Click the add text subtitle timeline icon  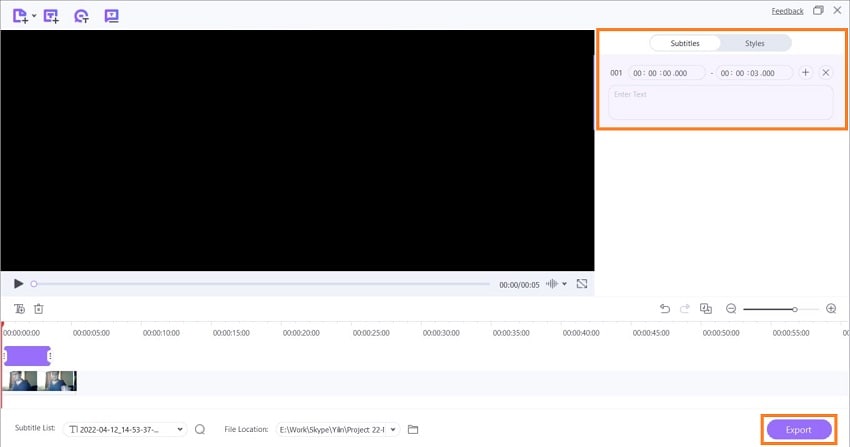pos(20,309)
